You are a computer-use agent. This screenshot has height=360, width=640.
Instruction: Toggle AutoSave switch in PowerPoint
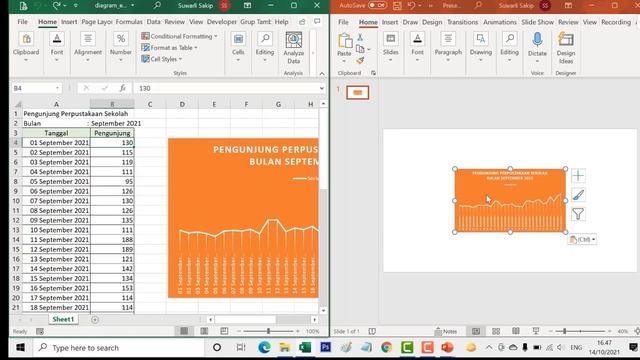pos(377,5)
